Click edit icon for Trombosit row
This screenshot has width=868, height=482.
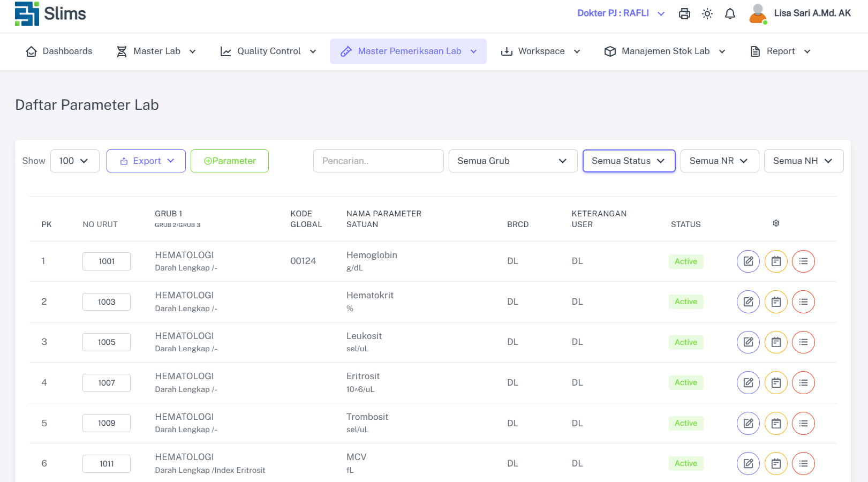click(x=748, y=423)
